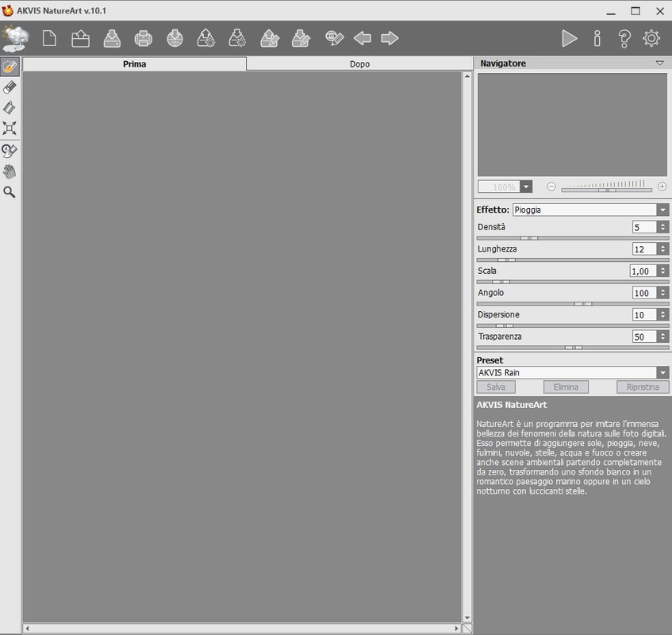
Task: Click the Elimina preset button
Action: [x=566, y=387]
